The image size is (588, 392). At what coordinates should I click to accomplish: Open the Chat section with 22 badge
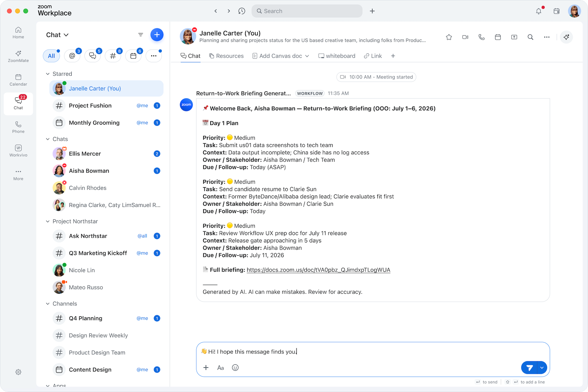coord(18,104)
